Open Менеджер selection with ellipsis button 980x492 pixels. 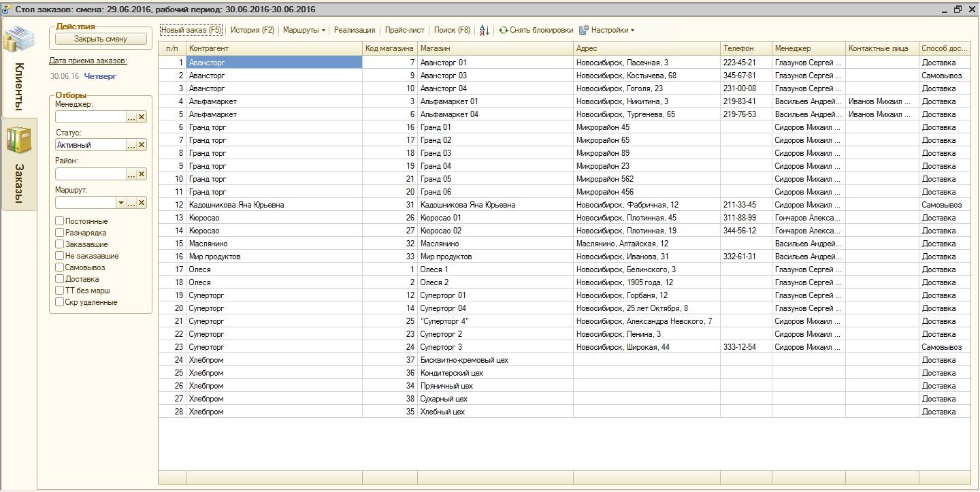(131, 117)
